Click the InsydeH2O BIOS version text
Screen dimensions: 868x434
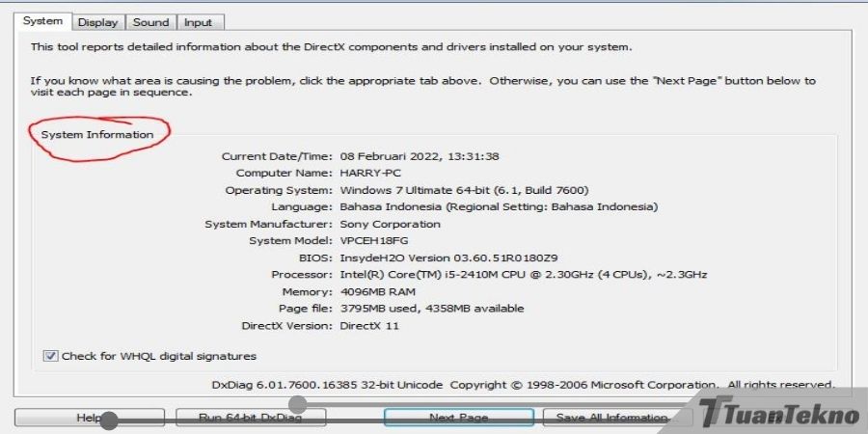(x=448, y=258)
